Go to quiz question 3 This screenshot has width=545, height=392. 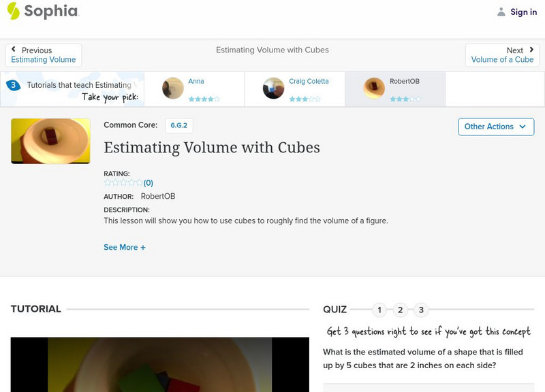coord(421,310)
